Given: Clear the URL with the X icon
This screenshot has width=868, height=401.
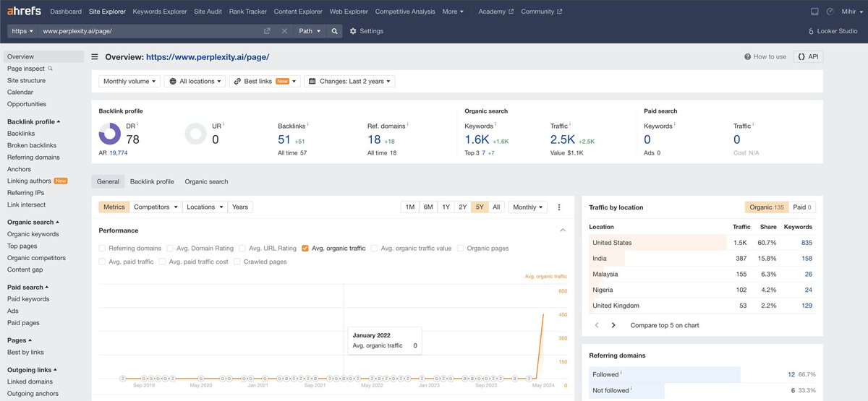Looking at the screenshot, I should point(284,31).
